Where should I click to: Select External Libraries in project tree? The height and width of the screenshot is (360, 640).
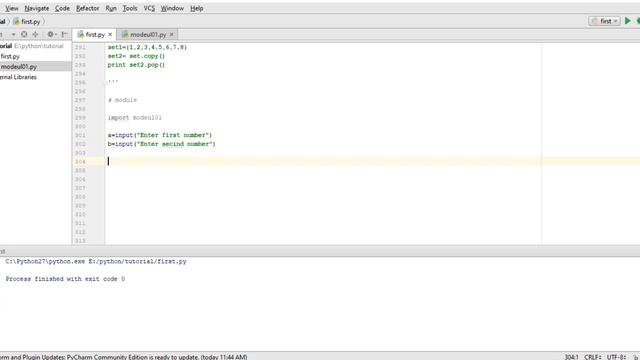pyautogui.click(x=18, y=77)
